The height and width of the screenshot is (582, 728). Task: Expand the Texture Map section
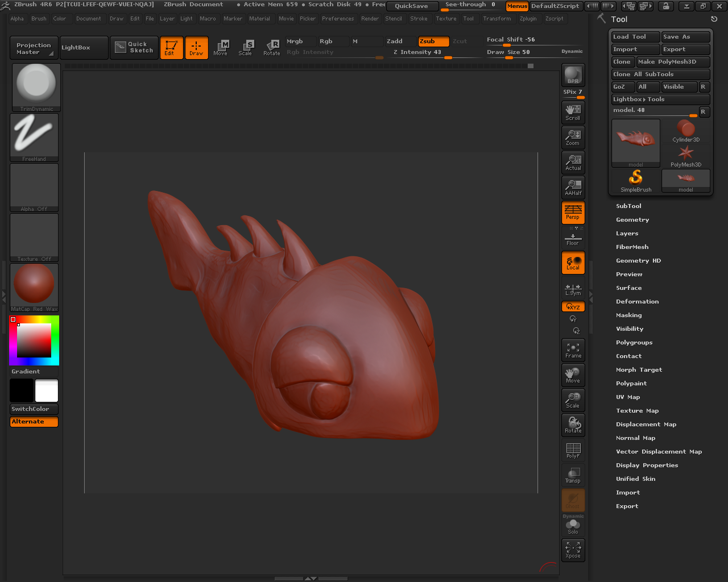(637, 411)
